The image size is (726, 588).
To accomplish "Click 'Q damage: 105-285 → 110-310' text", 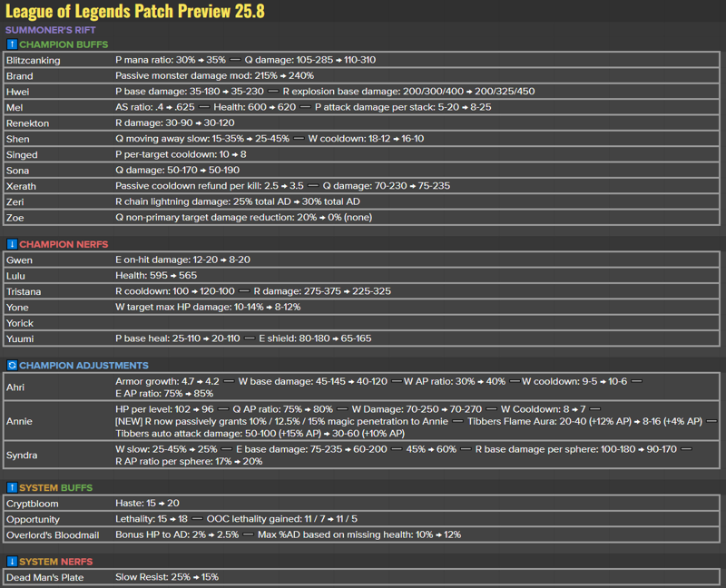I will click(310, 60).
